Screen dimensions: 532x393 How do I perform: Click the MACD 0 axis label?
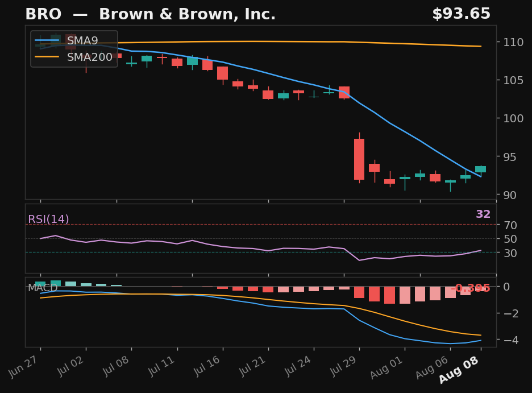click(507, 287)
